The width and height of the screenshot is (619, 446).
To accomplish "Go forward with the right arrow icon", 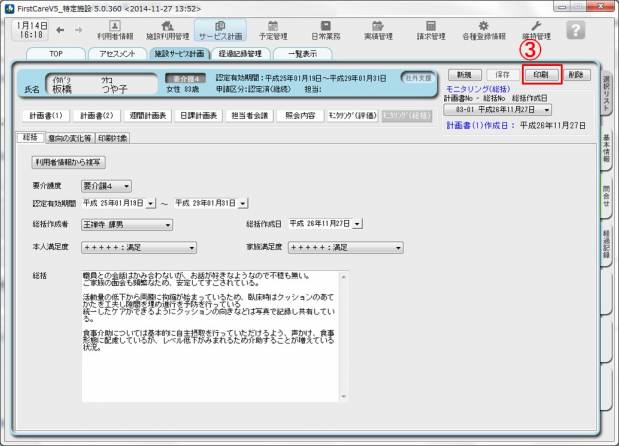I will 79,30.
